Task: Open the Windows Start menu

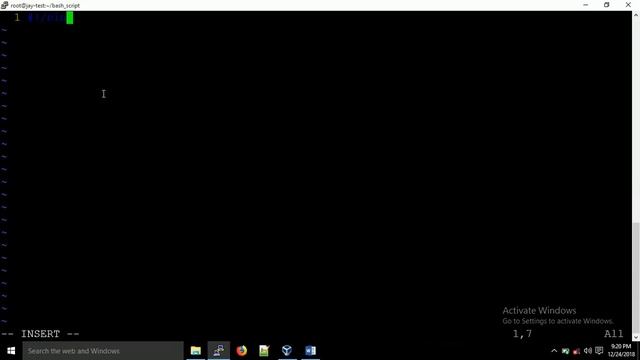Action: click(x=11, y=351)
